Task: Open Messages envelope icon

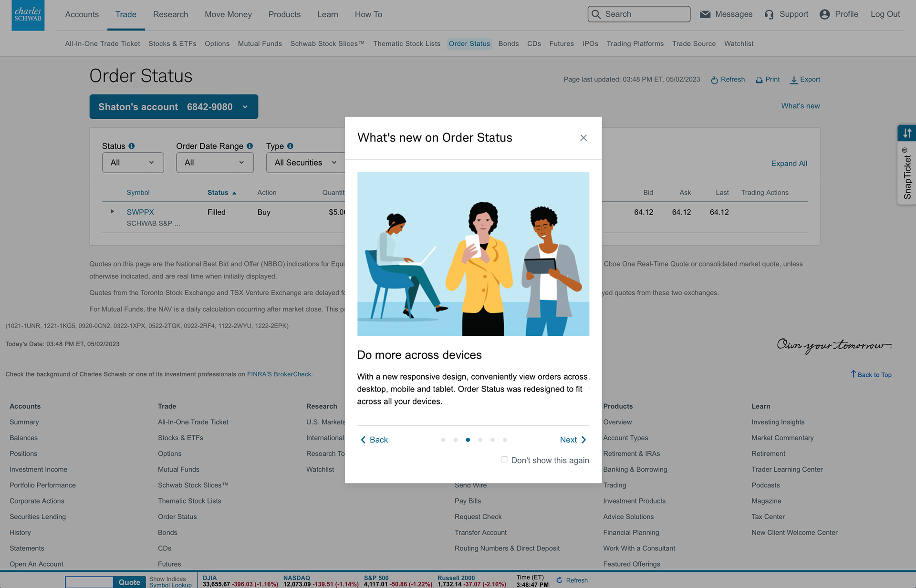Action: pyautogui.click(x=705, y=14)
